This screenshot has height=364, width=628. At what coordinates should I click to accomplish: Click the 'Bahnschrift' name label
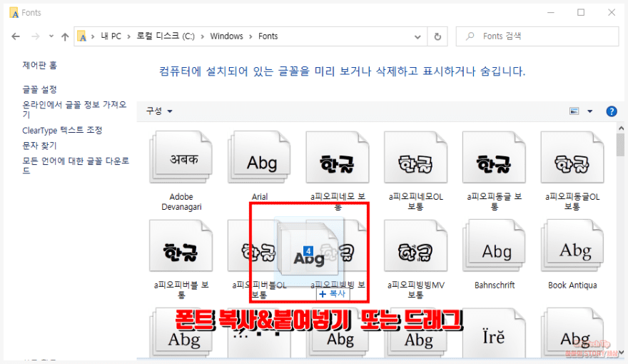coord(495,285)
